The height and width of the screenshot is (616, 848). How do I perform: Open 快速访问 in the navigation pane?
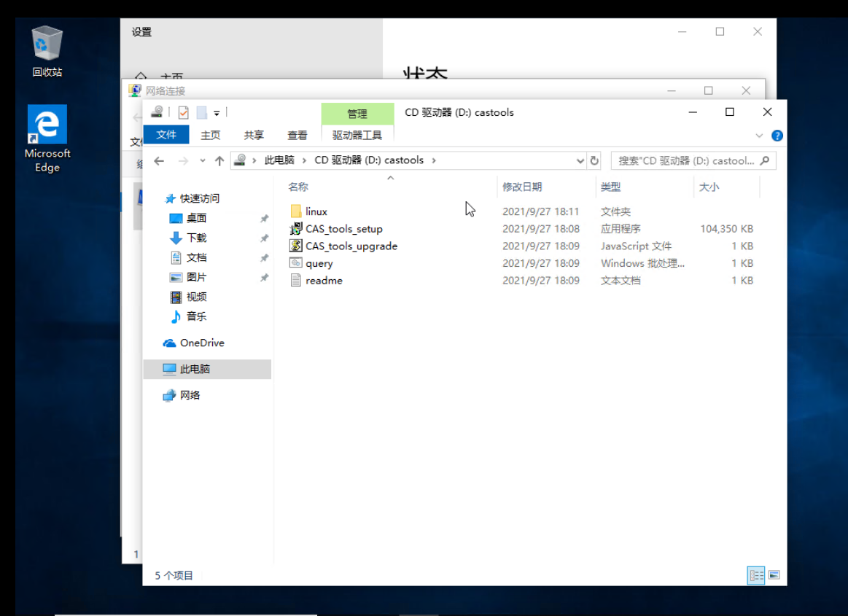[192, 198]
